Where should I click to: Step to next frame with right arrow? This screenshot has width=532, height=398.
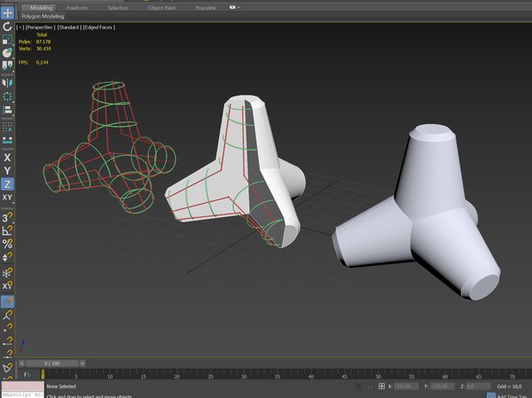(x=82, y=363)
